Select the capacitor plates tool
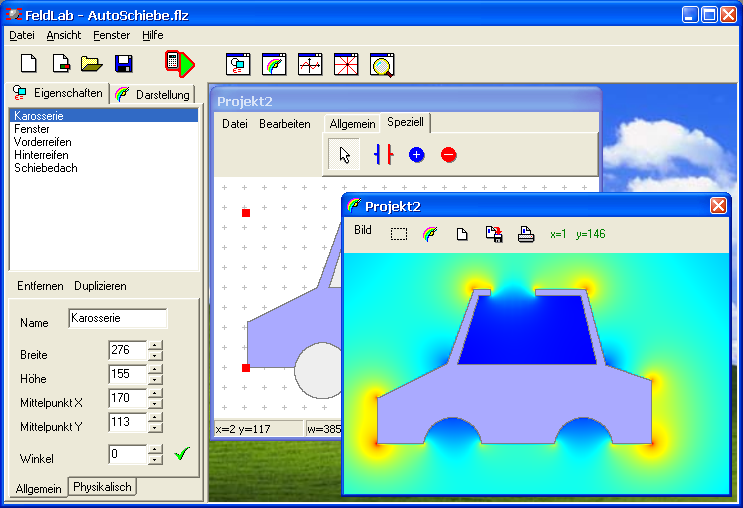 click(383, 154)
